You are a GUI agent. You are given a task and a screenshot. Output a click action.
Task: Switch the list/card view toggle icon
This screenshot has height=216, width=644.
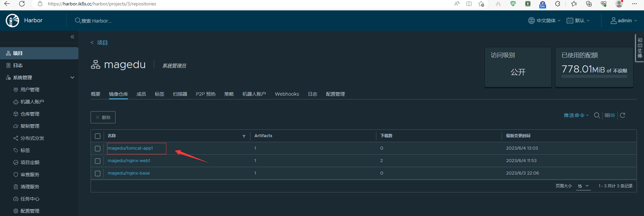pos(610,115)
